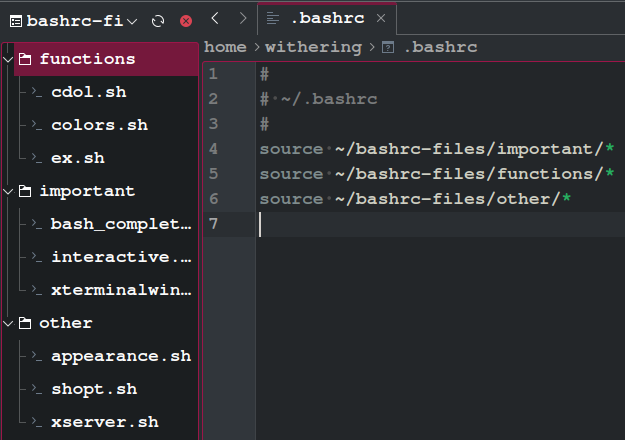Place cursor on '# ~/.bashrc' comment line

pyautogui.click(x=318, y=99)
